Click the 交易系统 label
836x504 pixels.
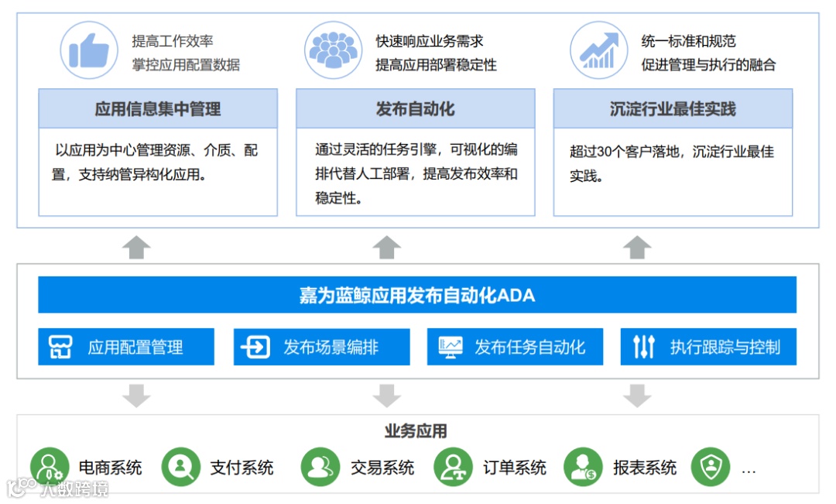(382, 468)
